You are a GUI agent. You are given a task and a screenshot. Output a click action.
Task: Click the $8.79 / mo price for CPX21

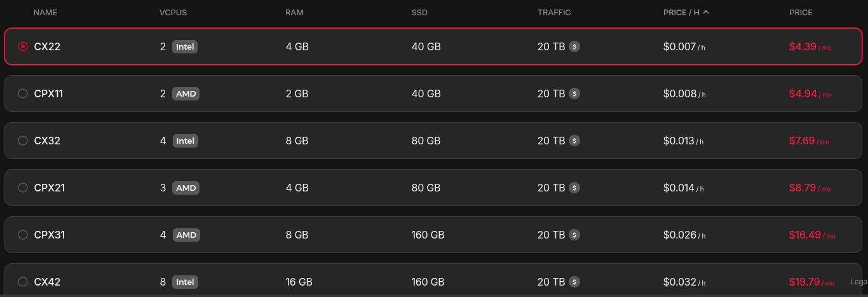[x=810, y=188]
